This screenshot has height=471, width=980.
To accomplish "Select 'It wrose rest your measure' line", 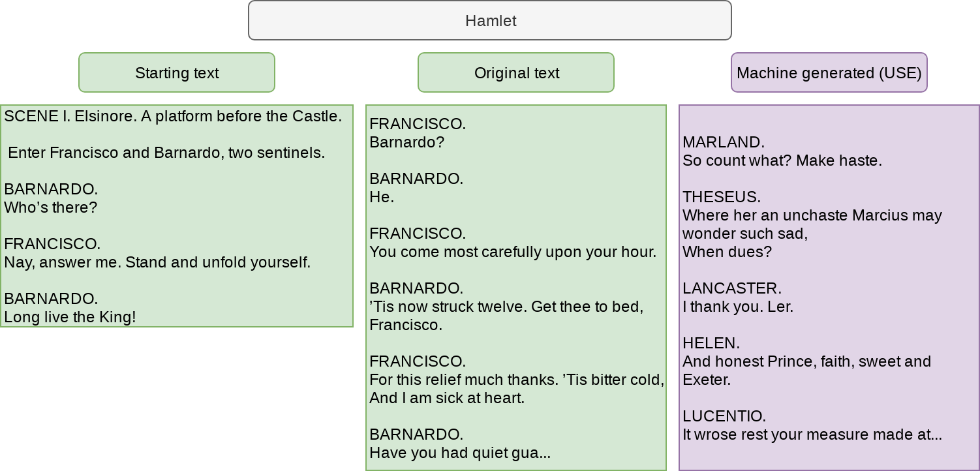I will coord(812,435).
